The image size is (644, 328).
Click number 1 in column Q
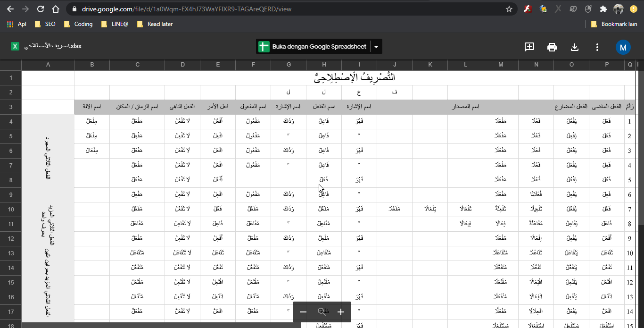tap(629, 122)
